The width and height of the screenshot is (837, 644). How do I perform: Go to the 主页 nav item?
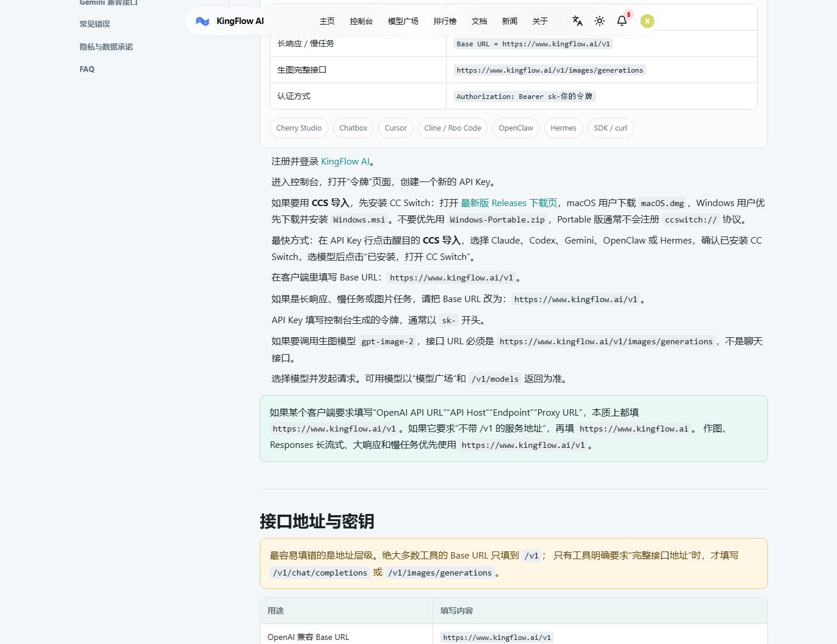tap(327, 21)
